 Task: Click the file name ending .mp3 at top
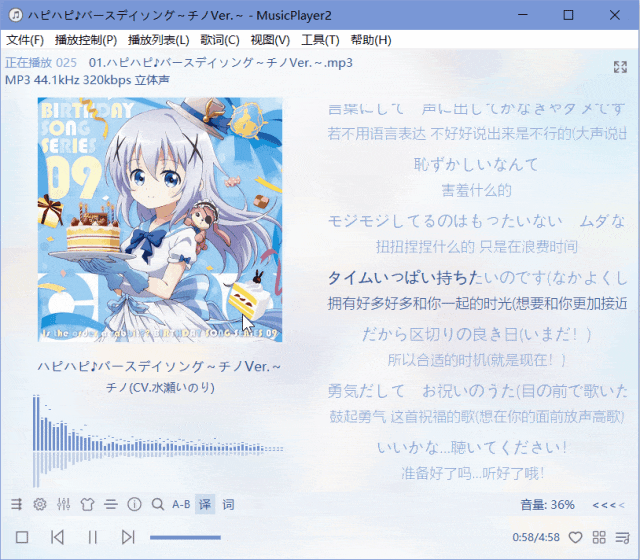point(221,62)
